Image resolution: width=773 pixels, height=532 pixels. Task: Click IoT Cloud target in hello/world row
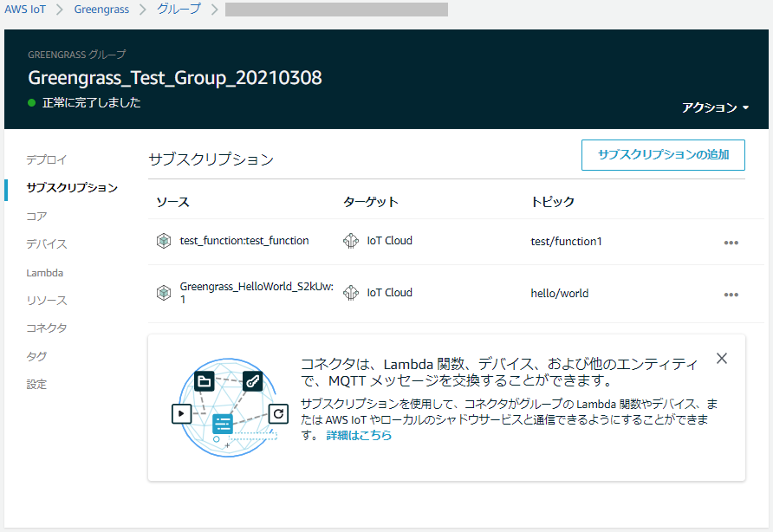(389, 293)
